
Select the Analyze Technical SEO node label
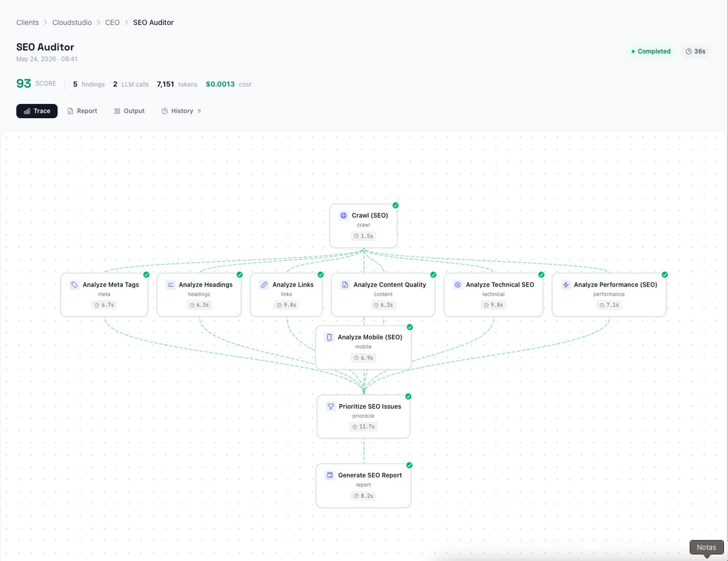(x=500, y=285)
